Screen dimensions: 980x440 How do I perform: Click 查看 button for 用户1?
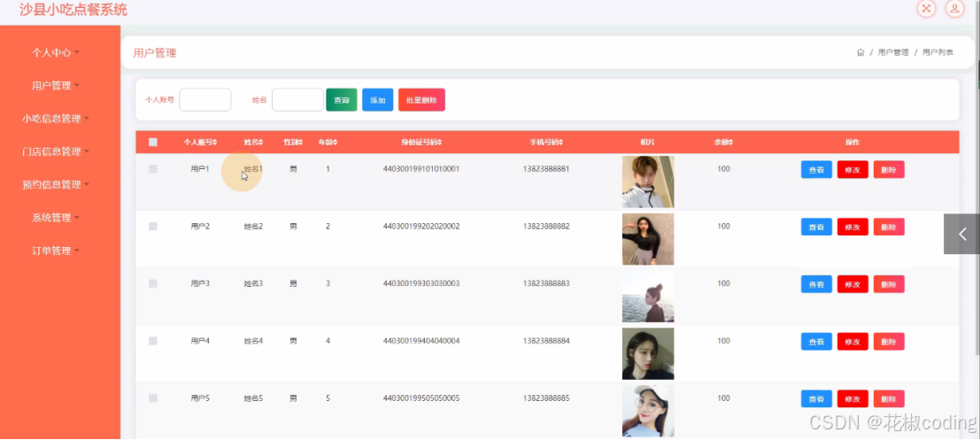point(816,169)
